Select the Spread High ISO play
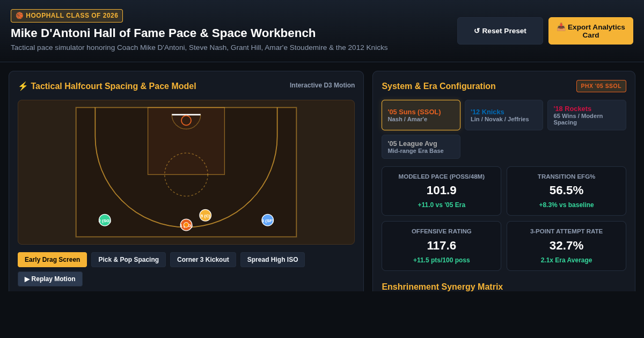Image resolution: width=644 pixels, height=338 pixels. click(x=273, y=260)
